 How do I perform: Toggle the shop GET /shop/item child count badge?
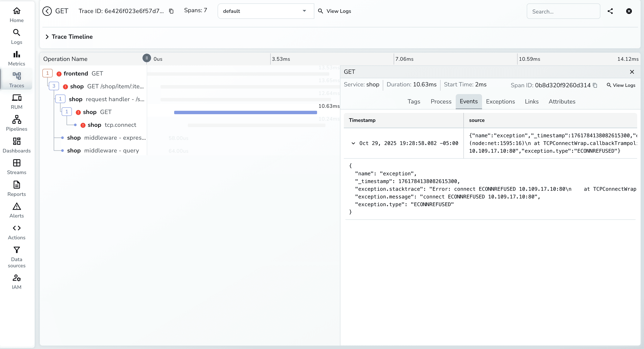54,86
